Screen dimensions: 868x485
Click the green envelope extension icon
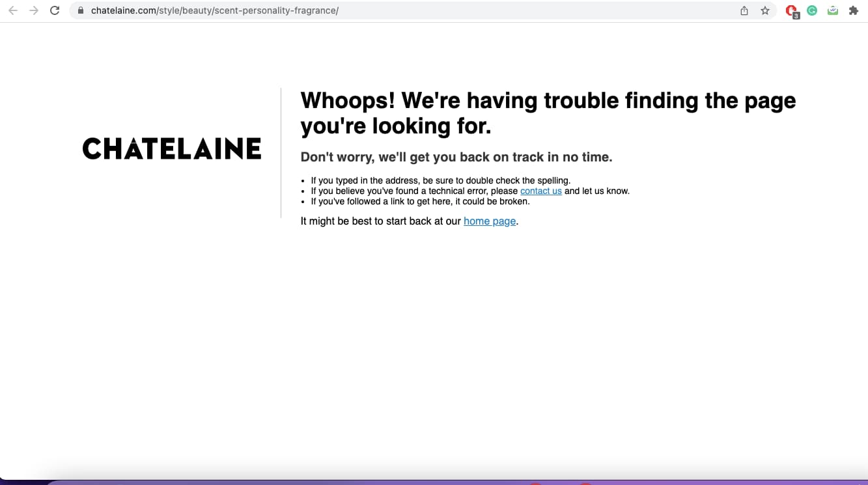(833, 10)
